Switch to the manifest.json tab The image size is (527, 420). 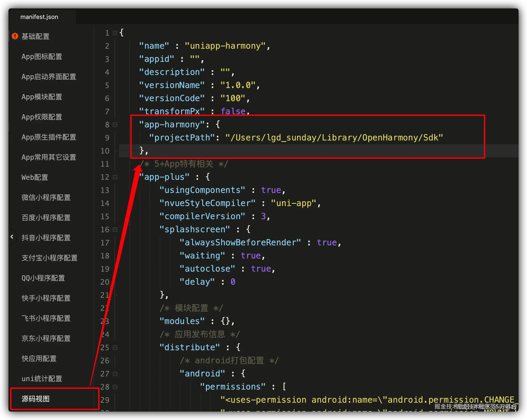pyautogui.click(x=39, y=17)
